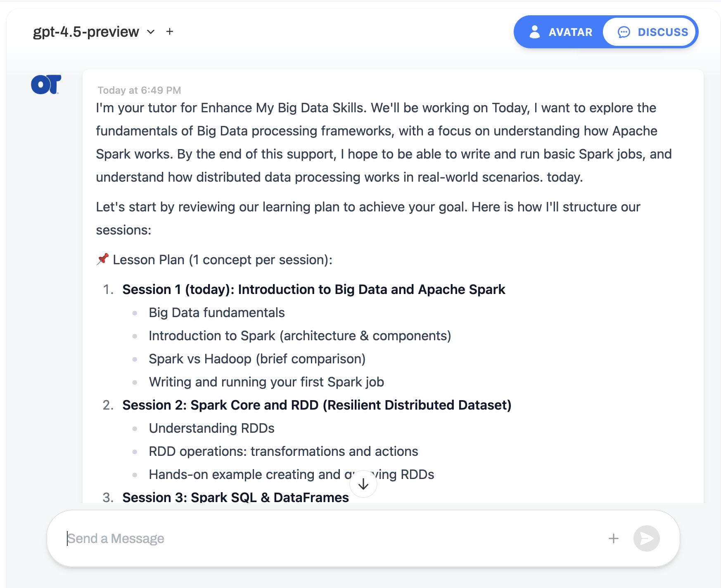Image resolution: width=721 pixels, height=588 pixels.
Task: Expand the model chevron beside gpt-4.5-preview
Action: [x=151, y=32]
